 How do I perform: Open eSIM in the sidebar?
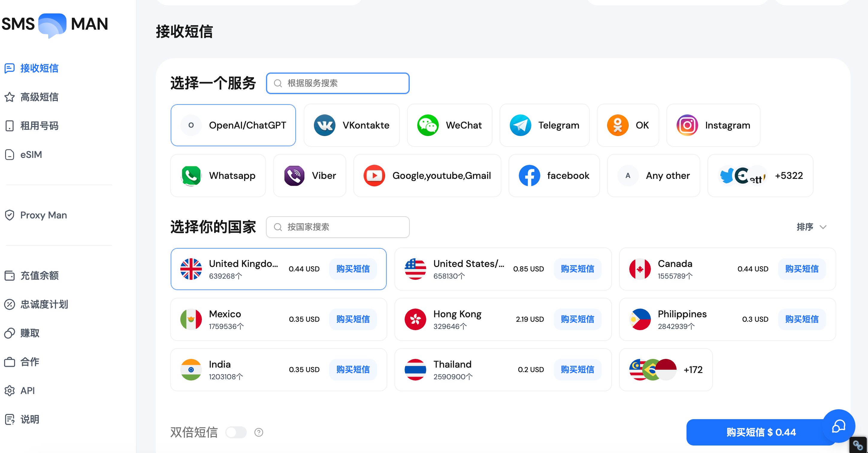(24, 154)
